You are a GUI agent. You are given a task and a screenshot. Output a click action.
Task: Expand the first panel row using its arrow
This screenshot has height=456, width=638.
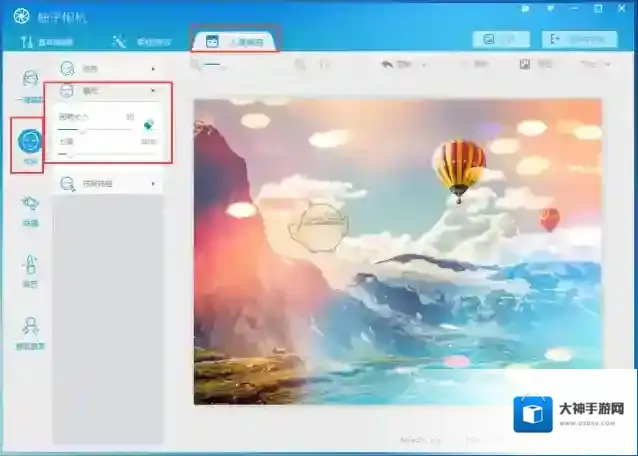(153, 69)
